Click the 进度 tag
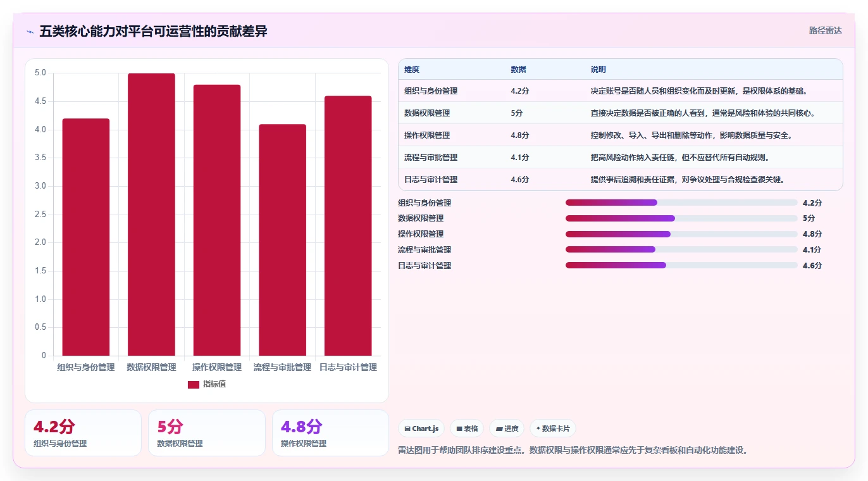Screen dimensions: 868x481 tap(507, 428)
